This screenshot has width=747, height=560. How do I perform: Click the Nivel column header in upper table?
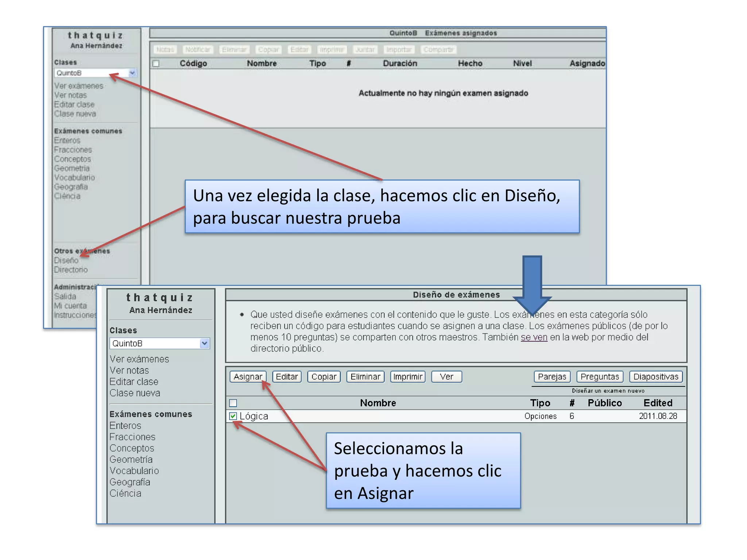(522, 63)
